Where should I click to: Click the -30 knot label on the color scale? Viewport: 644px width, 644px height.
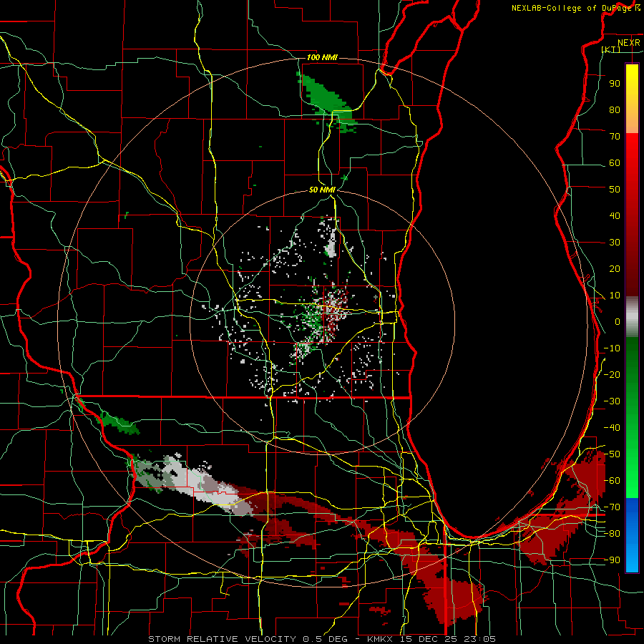(612, 401)
